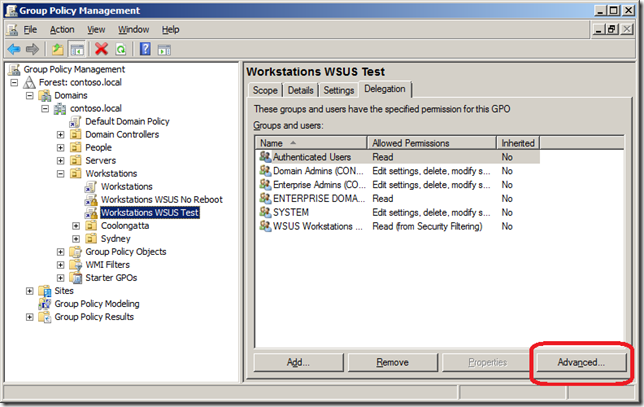644x407 pixels.
Task: Open Help via the blue question mark icon
Action: [145, 48]
